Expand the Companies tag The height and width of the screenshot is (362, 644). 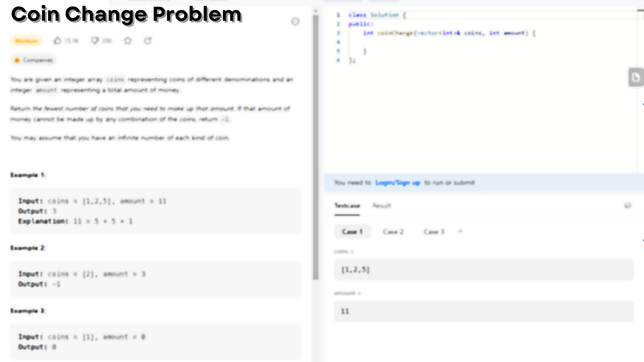34,60
